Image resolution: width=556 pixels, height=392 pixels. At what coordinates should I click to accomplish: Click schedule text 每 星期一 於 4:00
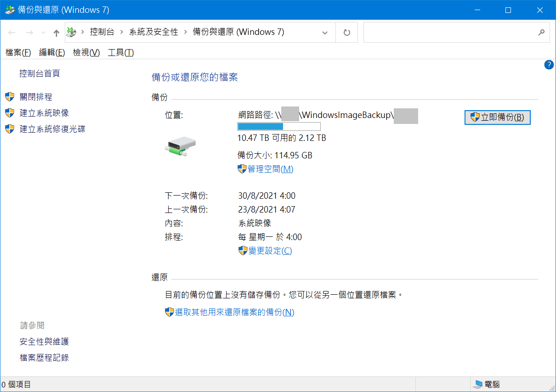pos(270,237)
